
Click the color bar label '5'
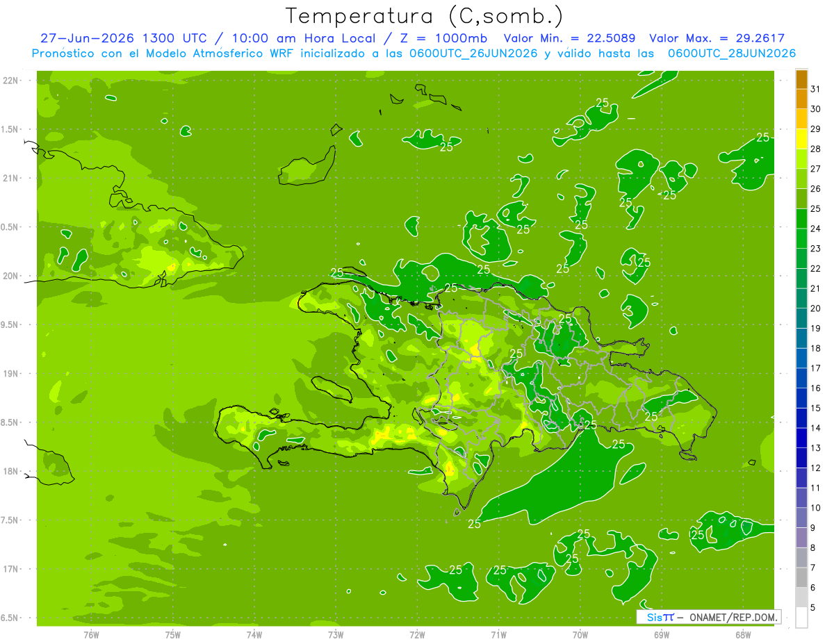[813, 608]
